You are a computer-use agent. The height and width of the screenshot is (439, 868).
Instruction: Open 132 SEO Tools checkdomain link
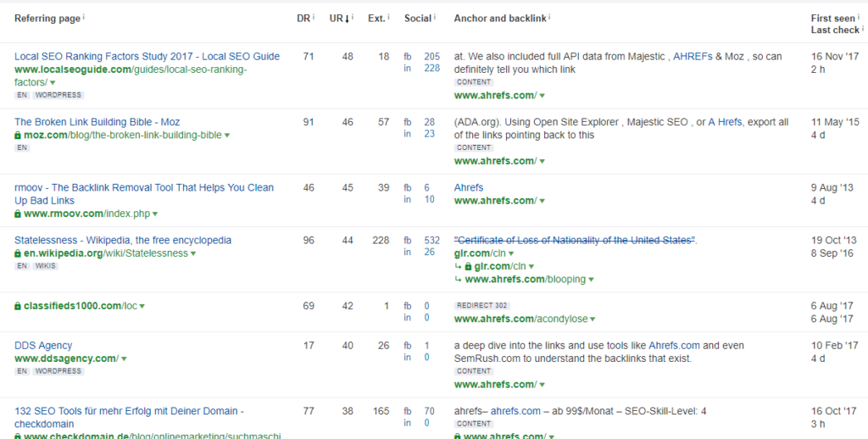[130, 418]
